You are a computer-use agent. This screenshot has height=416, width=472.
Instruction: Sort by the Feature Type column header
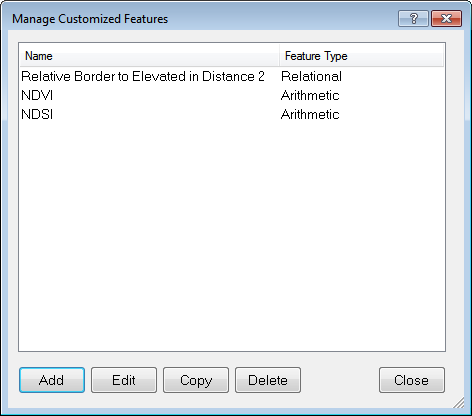362,56
